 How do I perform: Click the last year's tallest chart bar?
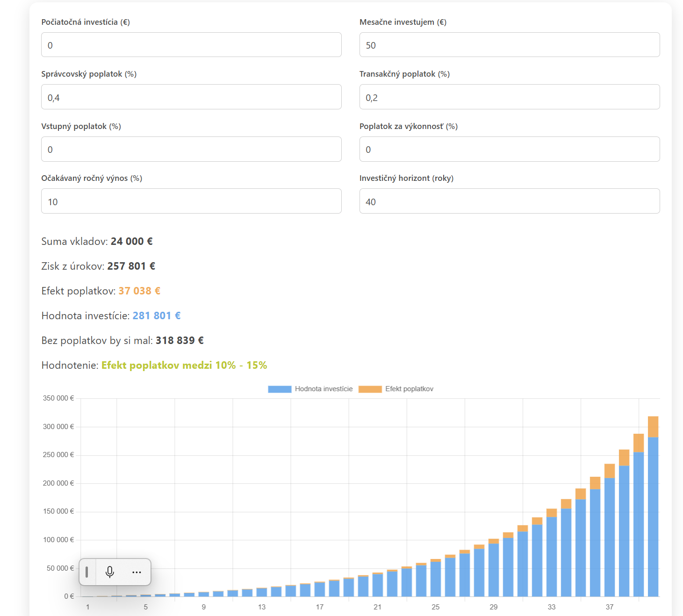click(x=653, y=507)
